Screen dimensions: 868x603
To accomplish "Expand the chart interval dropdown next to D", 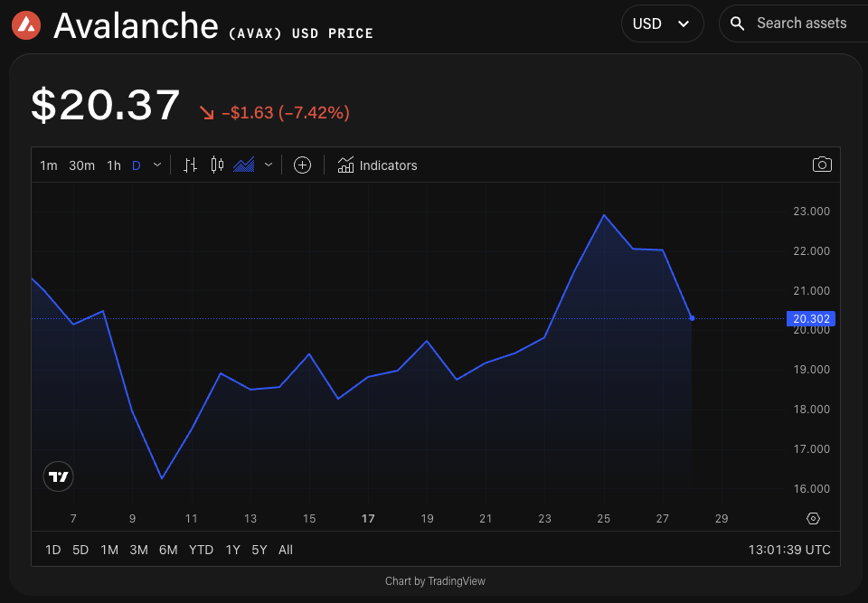I will tap(156, 165).
